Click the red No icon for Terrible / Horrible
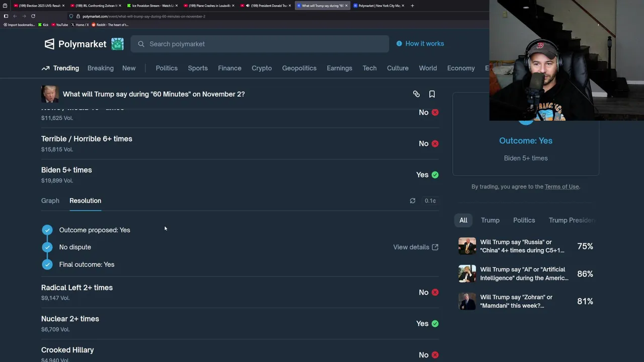The height and width of the screenshot is (362, 644). tap(435, 143)
